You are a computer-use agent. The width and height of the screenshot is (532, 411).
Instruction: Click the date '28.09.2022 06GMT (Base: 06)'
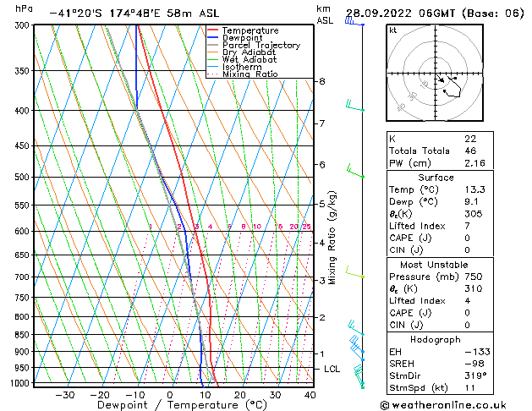[x=435, y=14]
